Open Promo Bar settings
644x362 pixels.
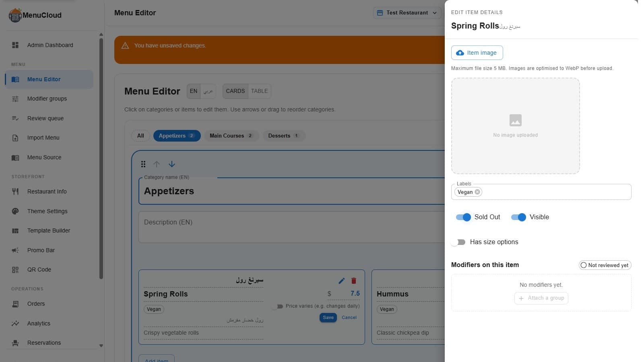[x=49, y=250]
